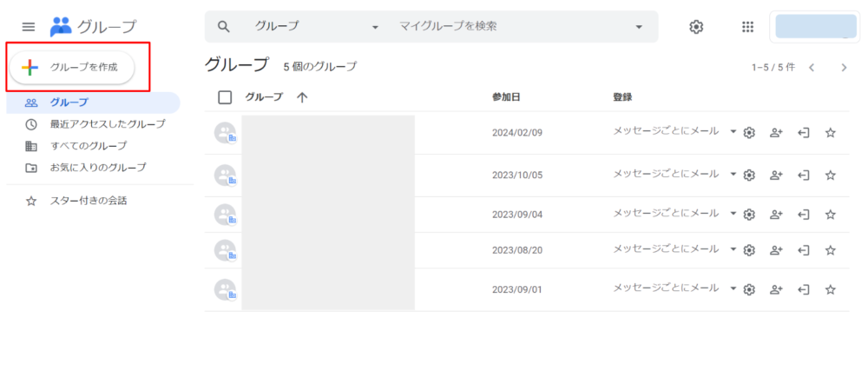Screen dimensions: 868x391
Task: Leave the group joined 2023/08/20
Action: tap(803, 250)
